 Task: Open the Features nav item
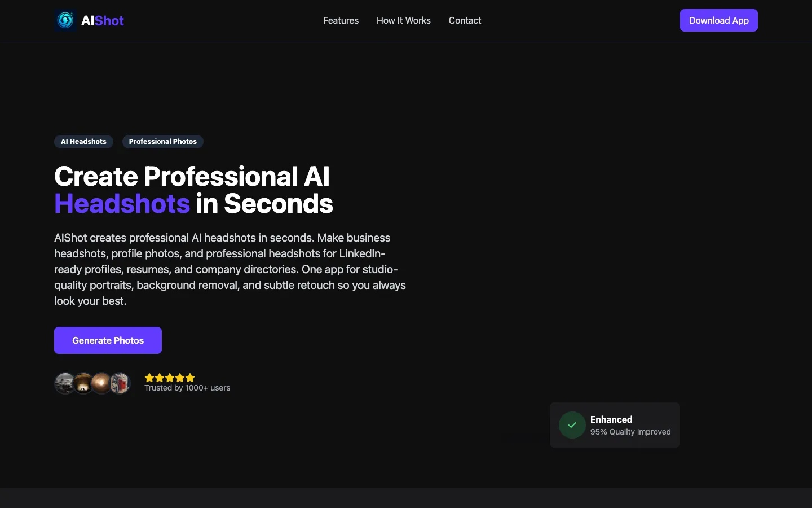click(341, 20)
